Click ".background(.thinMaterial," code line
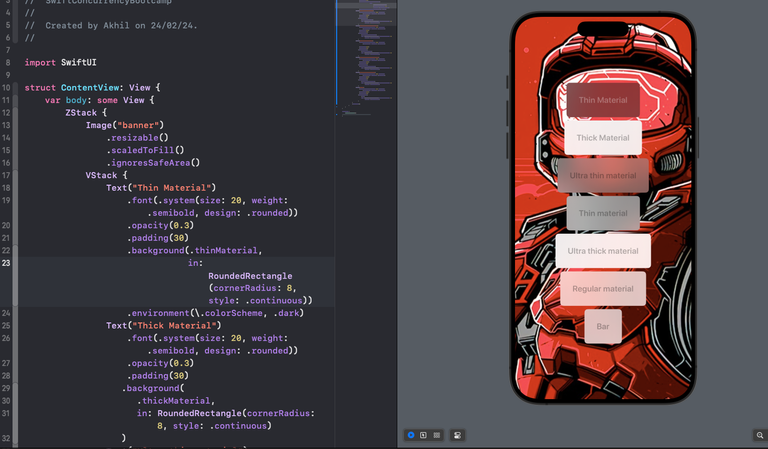The image size is (768, 449). pos(195,250)
